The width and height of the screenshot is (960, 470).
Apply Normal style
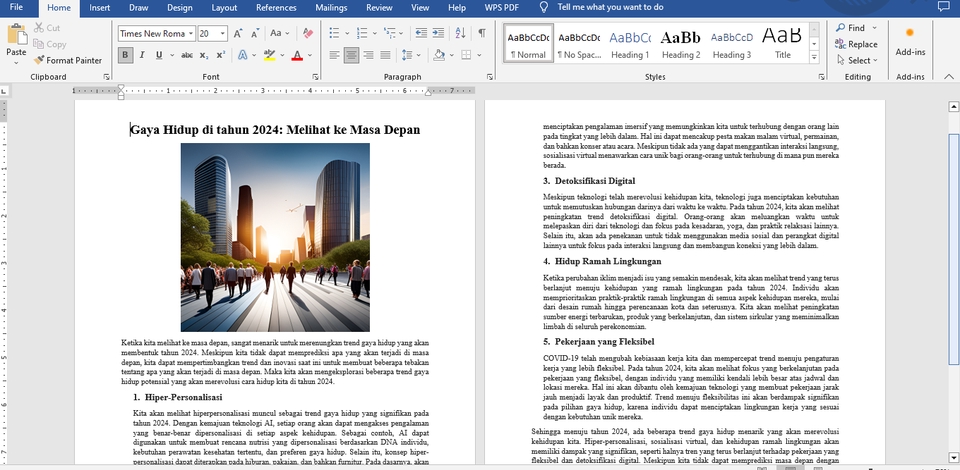tap(528, 43)
